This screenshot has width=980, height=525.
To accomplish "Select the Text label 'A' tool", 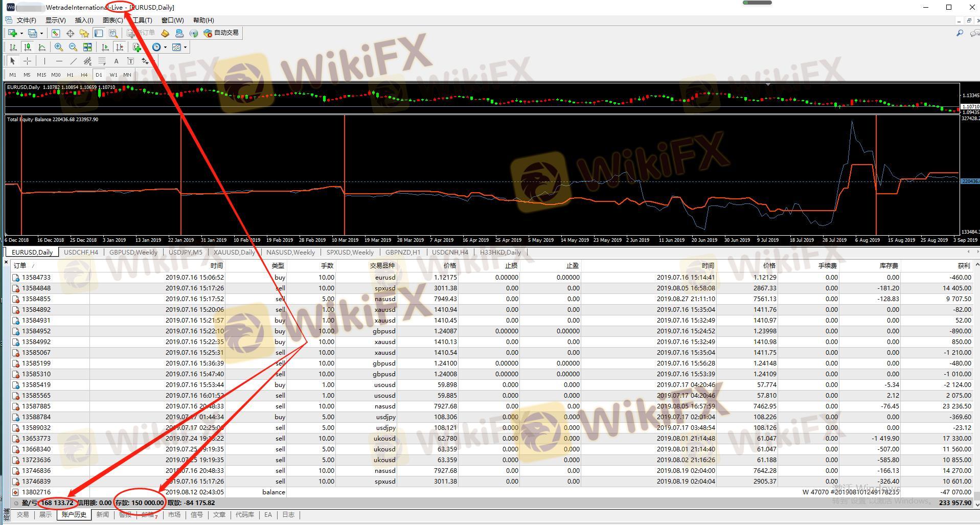I will click(x=116, y=61).
